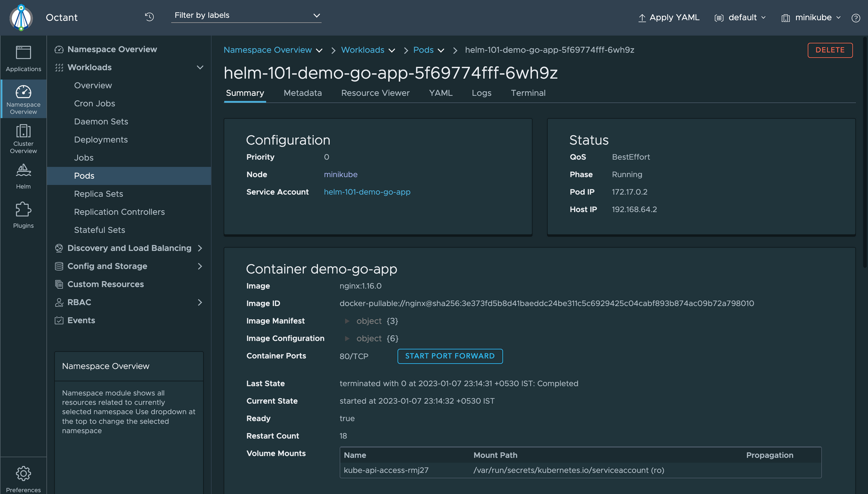
Task: Click Workloads breadcrumb link
Action: pos(362,50)
